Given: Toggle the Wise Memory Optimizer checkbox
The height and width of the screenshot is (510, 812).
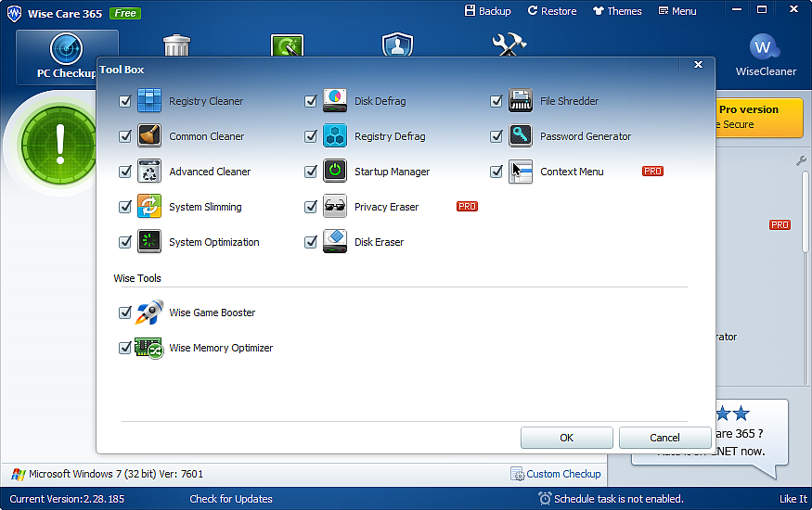Looking at the screenshot, I should coord(125,348).
